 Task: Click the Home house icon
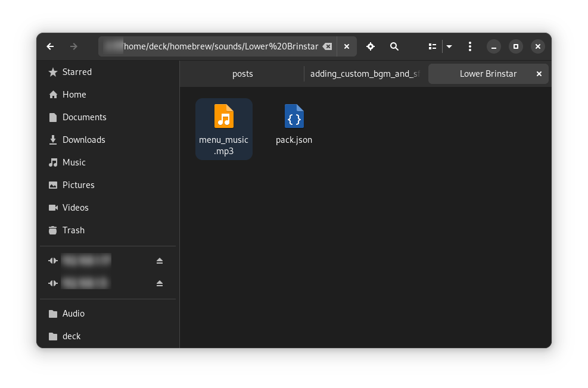53,95
